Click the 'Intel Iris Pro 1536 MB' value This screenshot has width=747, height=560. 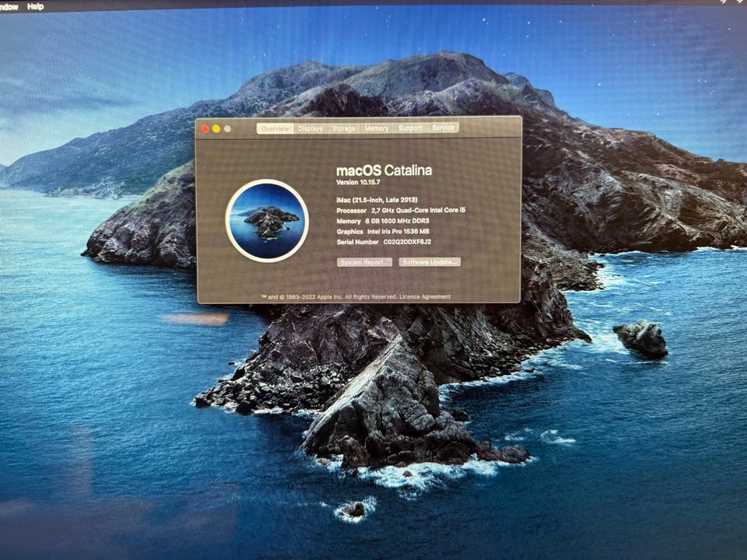398,232
